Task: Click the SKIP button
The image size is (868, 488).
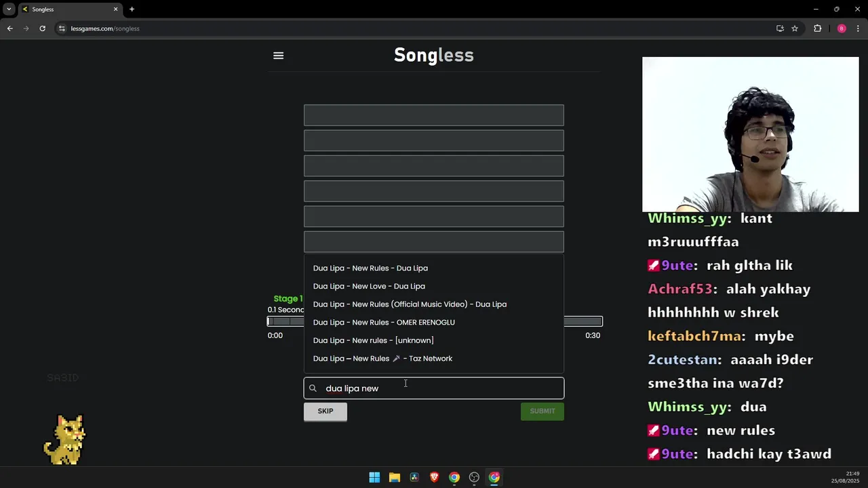Action: [325, 411]
